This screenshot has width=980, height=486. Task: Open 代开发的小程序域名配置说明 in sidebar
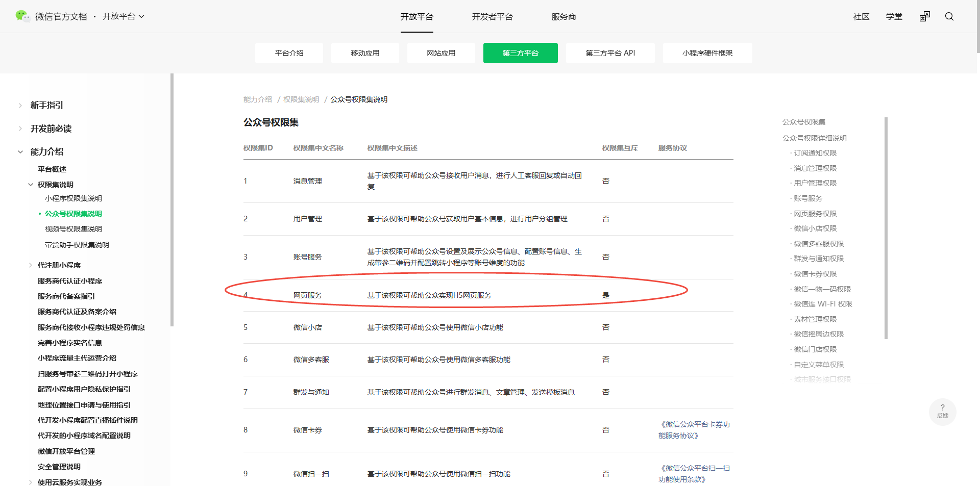coord(84,436)
